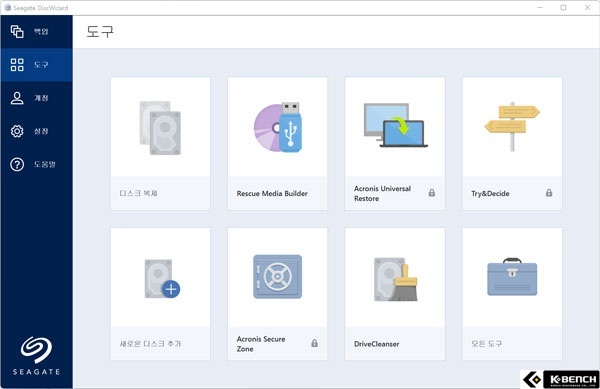
Task: Open Acronis Universal Restore computer icon
Action: coord(395,125)
